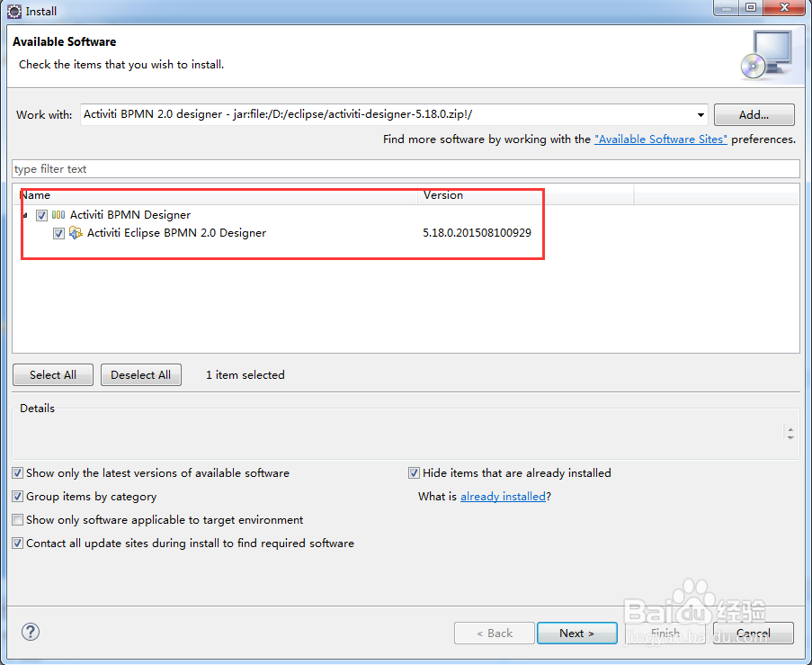Disable Show only the latest versions option

(x=17, y=472)
